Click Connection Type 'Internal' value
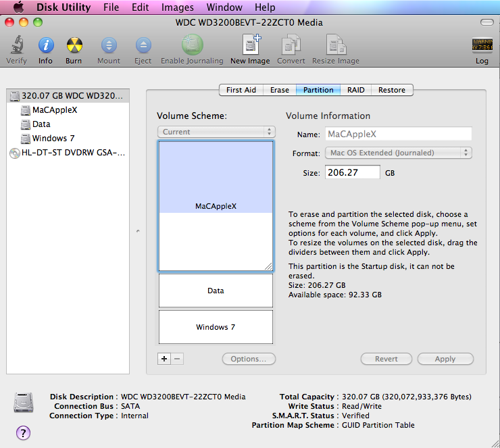The image size is (500, 448). pos(134,416)
